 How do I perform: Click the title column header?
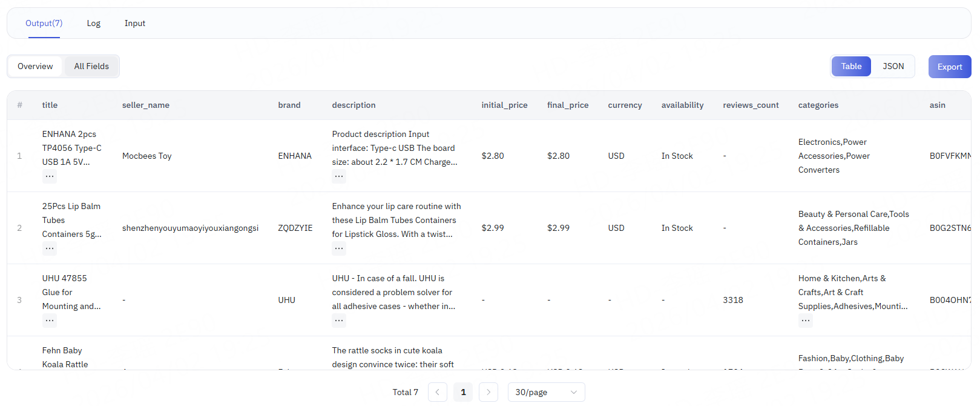tap(50, 105)
